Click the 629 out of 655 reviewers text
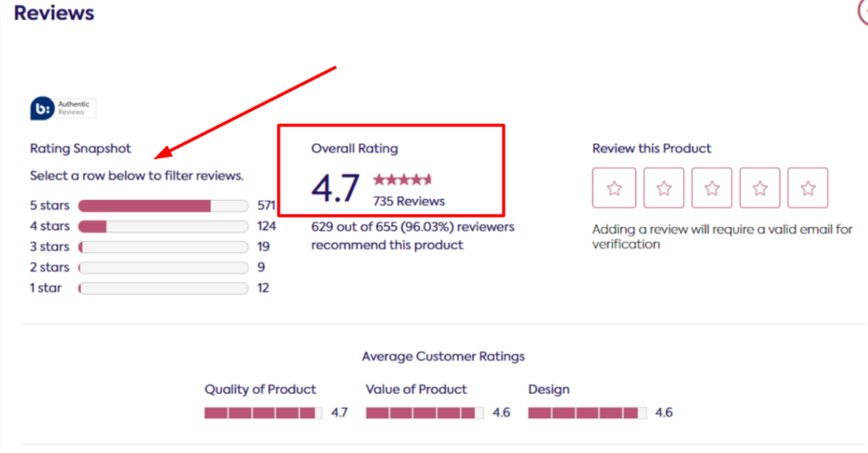This screenshot has height=453, width=868. coord(413,235)
